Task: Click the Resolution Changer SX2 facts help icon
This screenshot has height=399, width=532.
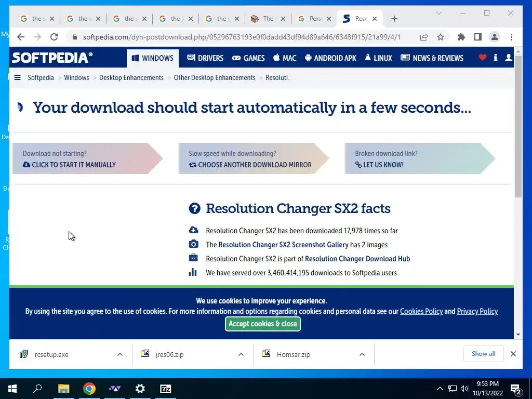Action: (x=194, y=208)
